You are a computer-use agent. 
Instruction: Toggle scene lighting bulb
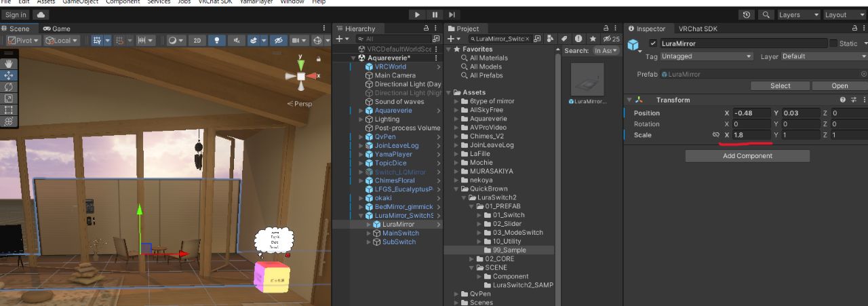[x=217, y=41]
